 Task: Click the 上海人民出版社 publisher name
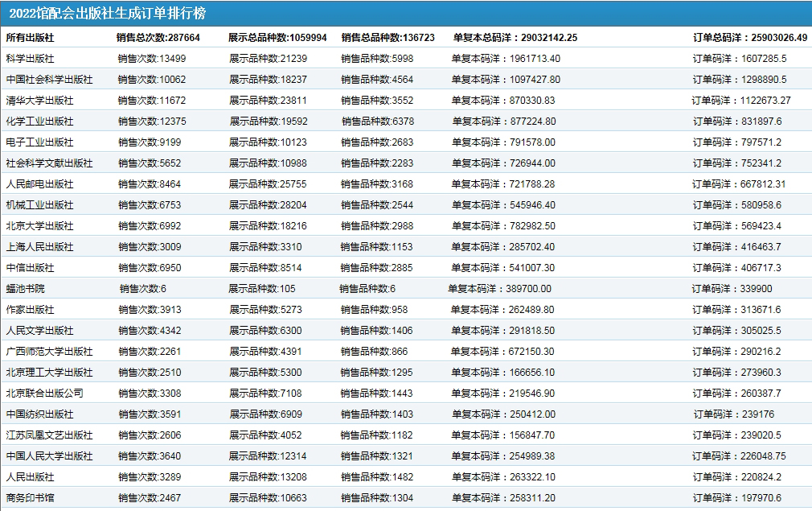coord(39,247)
